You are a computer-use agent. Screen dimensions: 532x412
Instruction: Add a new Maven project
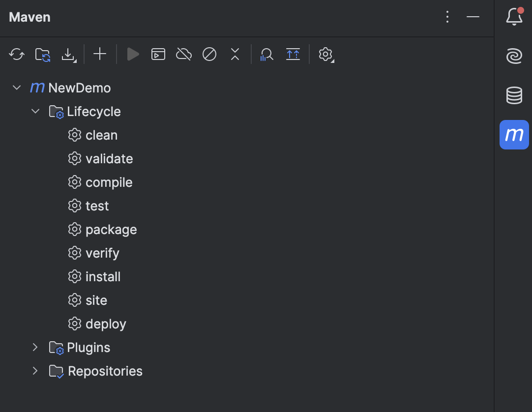pos(100,54)
